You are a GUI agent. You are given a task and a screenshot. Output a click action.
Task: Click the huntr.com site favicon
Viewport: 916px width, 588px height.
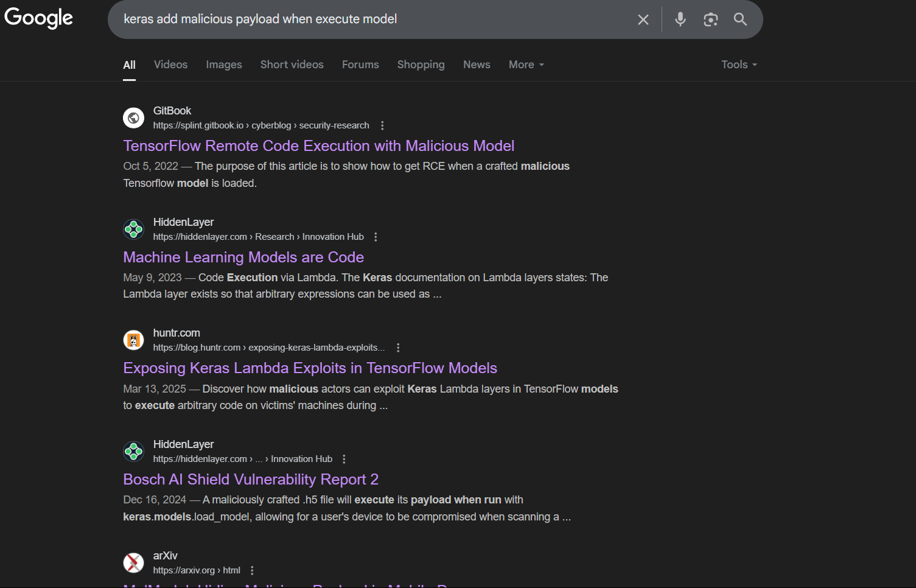(x=134, y=340)
